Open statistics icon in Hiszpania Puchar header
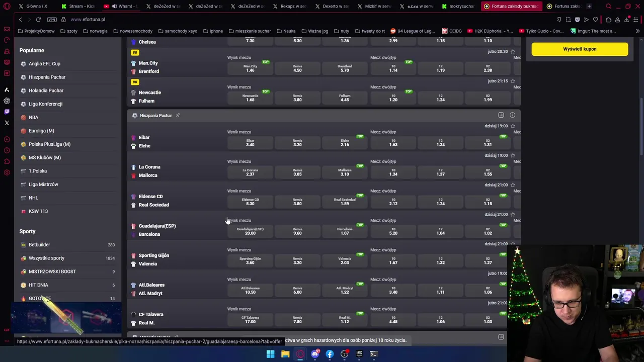This screenshot has width=644, height=362. pyautogui.click(x=501, y=115)
